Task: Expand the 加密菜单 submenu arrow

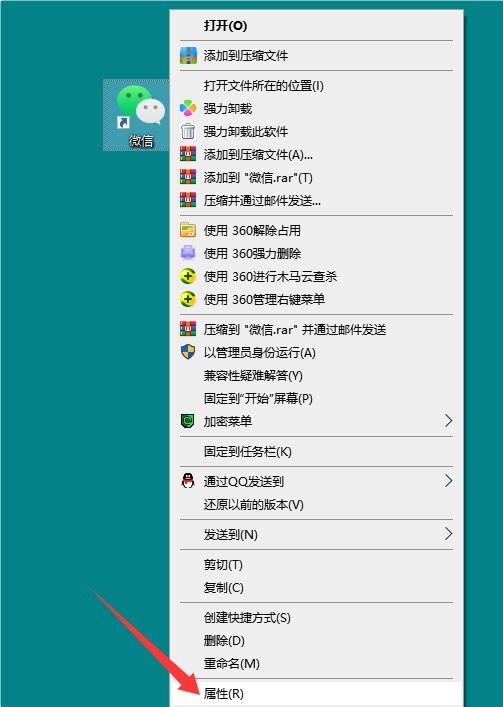Action: [448, 421]
